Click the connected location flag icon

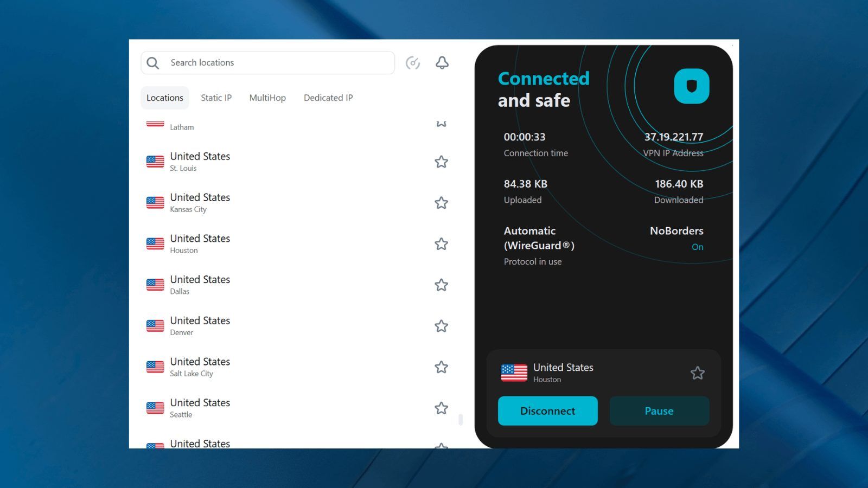coord(514,373)
